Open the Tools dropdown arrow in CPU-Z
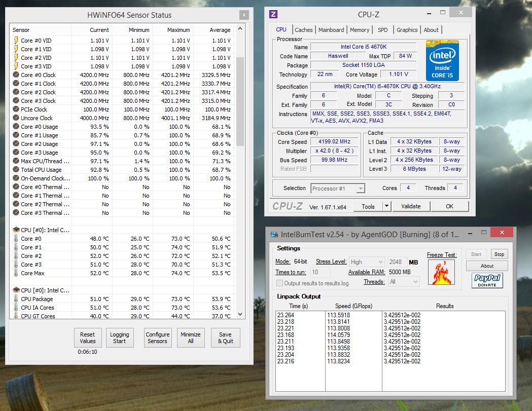The height and width of the screenshot is (411, 532). tap(386, 206)
